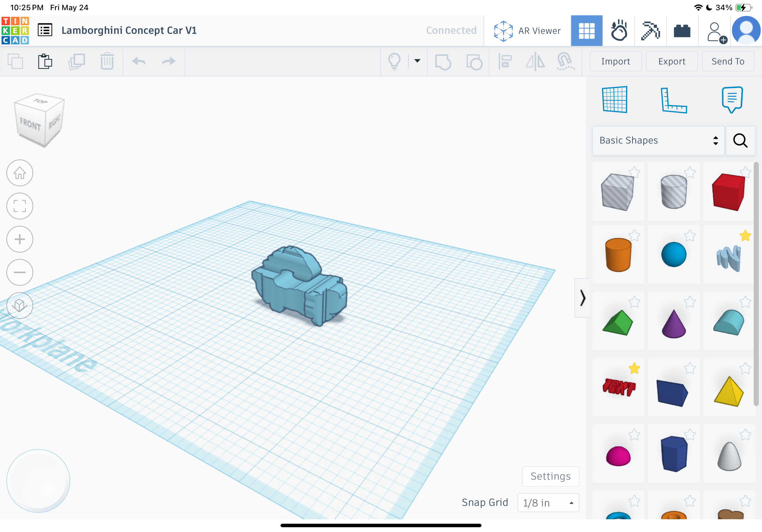
Task: Open the Send To menu
Action: click(x=728, y=61)
